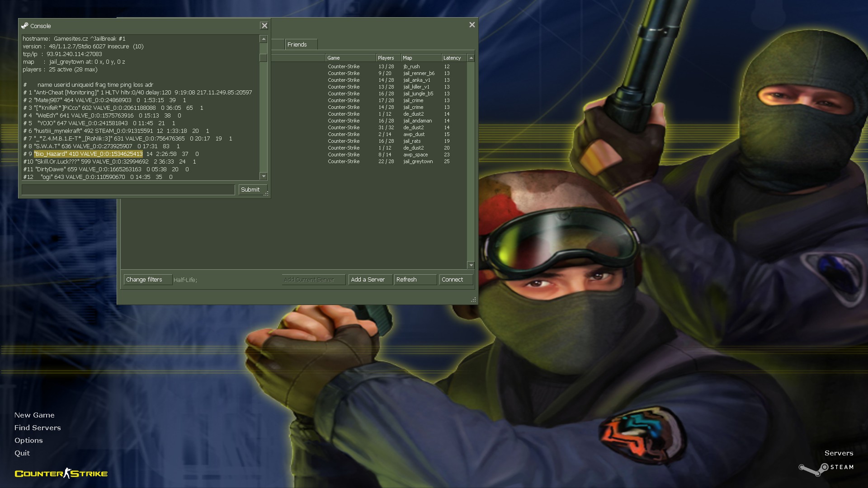This screenshot has width=868, height=488.
Task: Click Add Current Server button
Action: [x=313, y=280]
